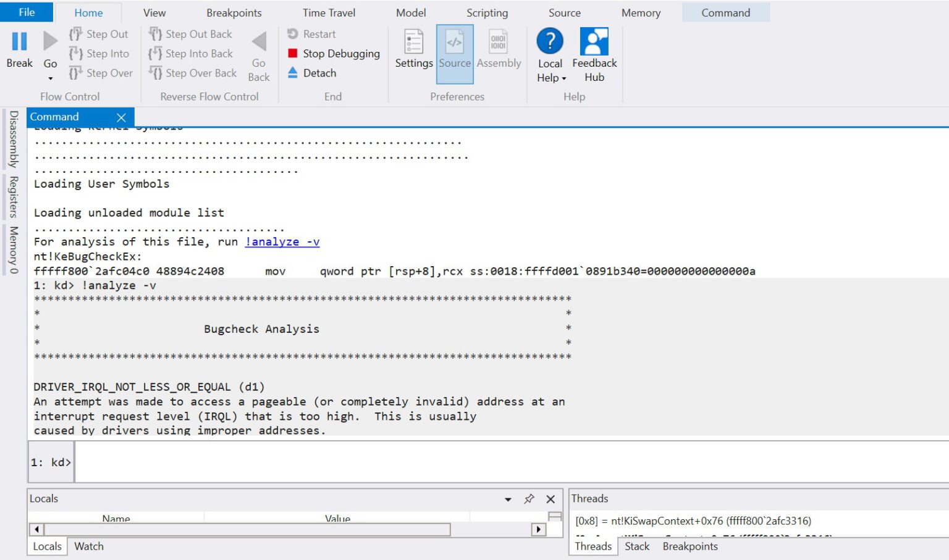Switch to the Breakpoints ribbon tab
This screenshot has width=949, height=560.
click(x=234, y=12)
